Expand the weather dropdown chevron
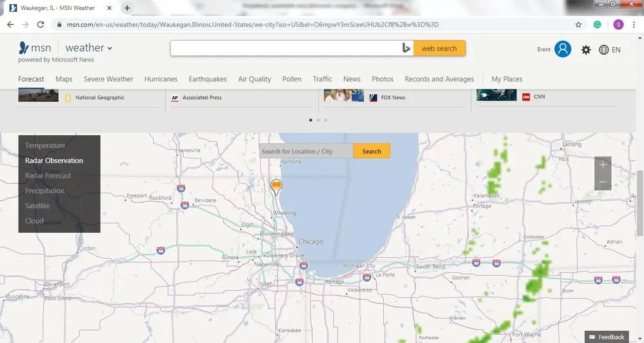 point(109,48)
